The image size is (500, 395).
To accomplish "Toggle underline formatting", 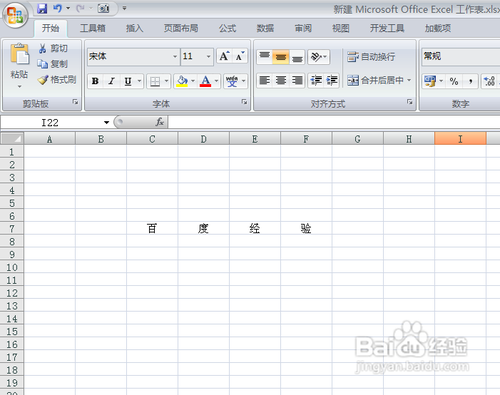I will point(128,81).
